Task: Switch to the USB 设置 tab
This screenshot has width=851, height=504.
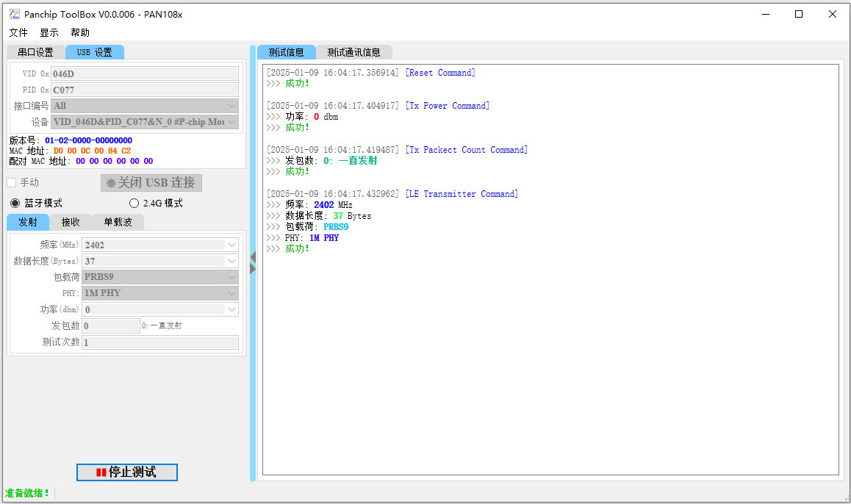Action: click(95, 52)
